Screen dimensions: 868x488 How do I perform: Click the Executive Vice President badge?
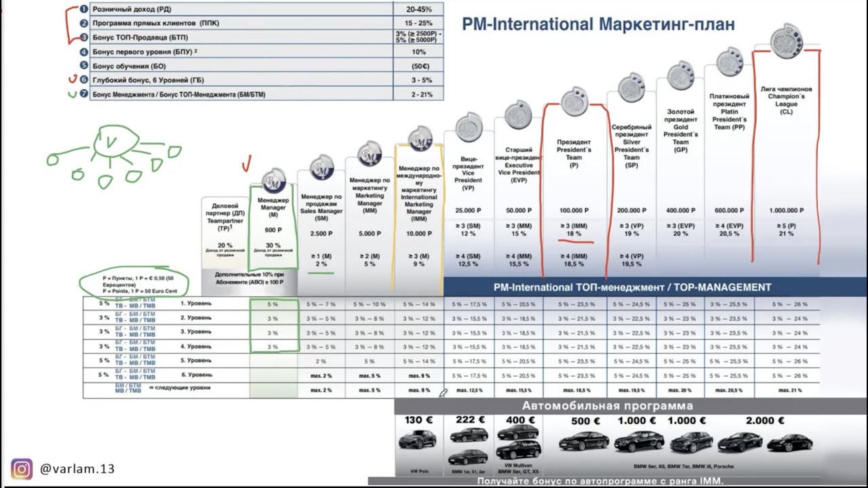click(519, 114)
